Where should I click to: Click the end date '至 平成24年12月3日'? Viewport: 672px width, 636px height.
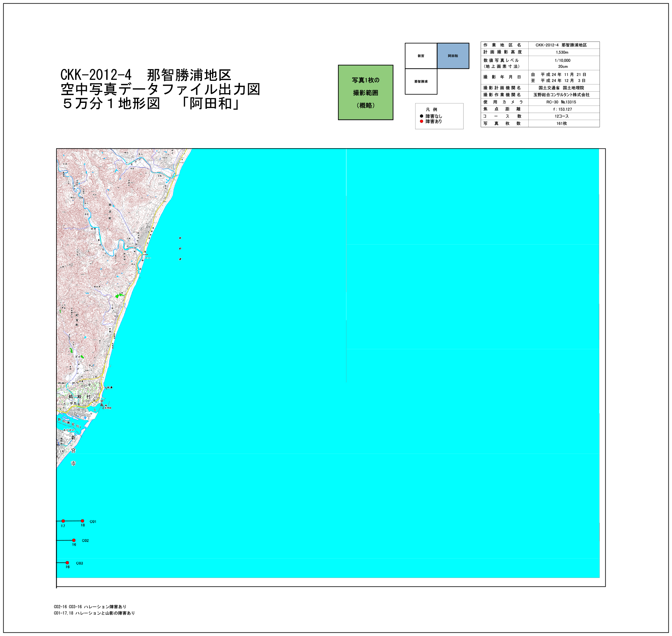(x=558, y=81)
